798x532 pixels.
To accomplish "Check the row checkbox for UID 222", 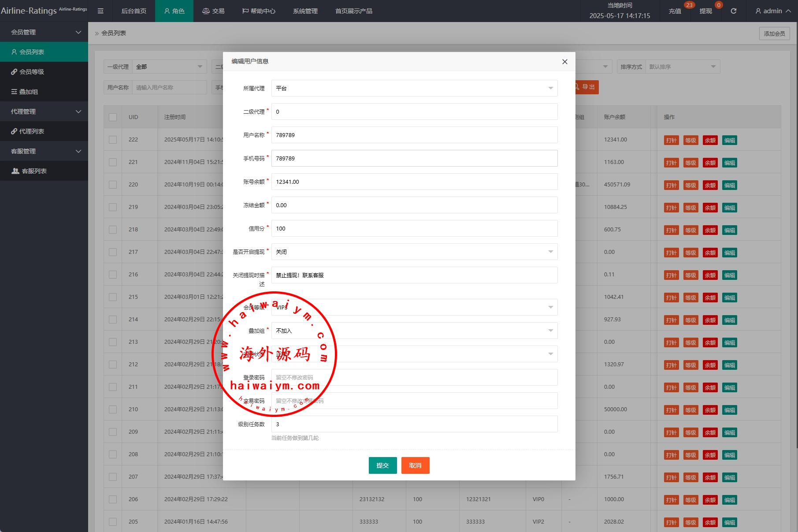I will (113, 140).
